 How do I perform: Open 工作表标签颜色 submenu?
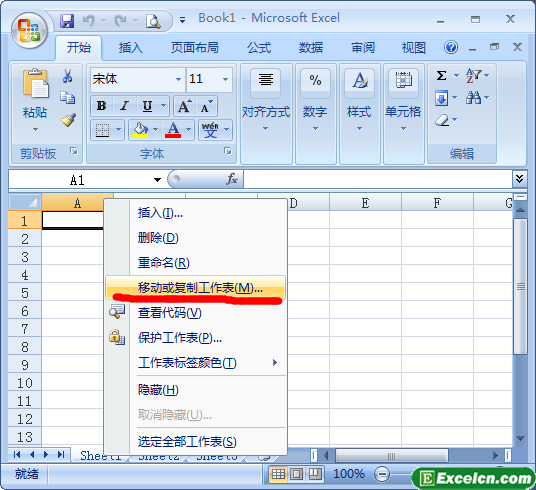(x=196, y=363)
